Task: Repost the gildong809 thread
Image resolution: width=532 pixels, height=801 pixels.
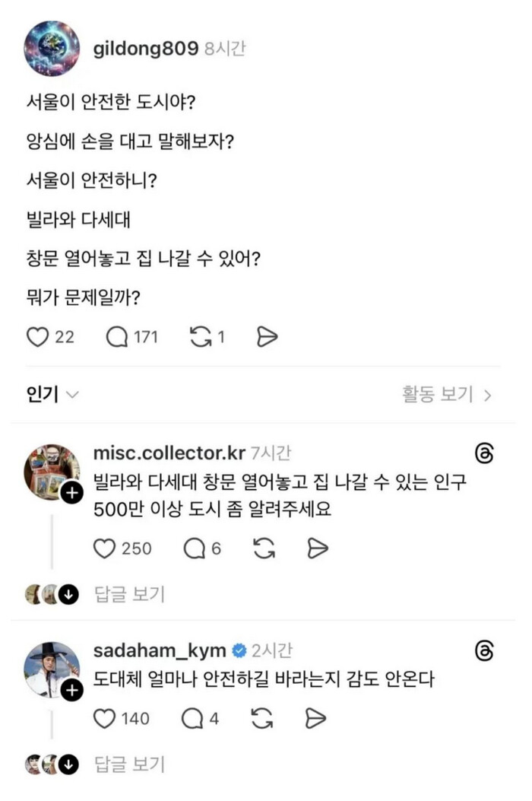Action: [201, 337]
